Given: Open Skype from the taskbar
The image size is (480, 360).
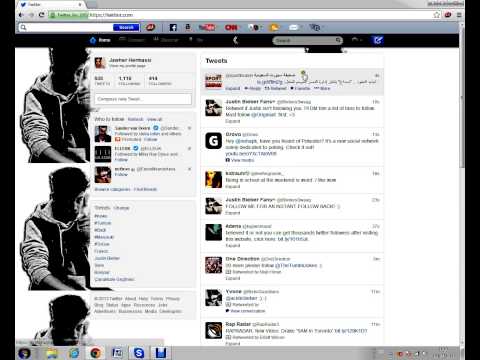Looking at the screenshot, I should click(x=139, y=353).
